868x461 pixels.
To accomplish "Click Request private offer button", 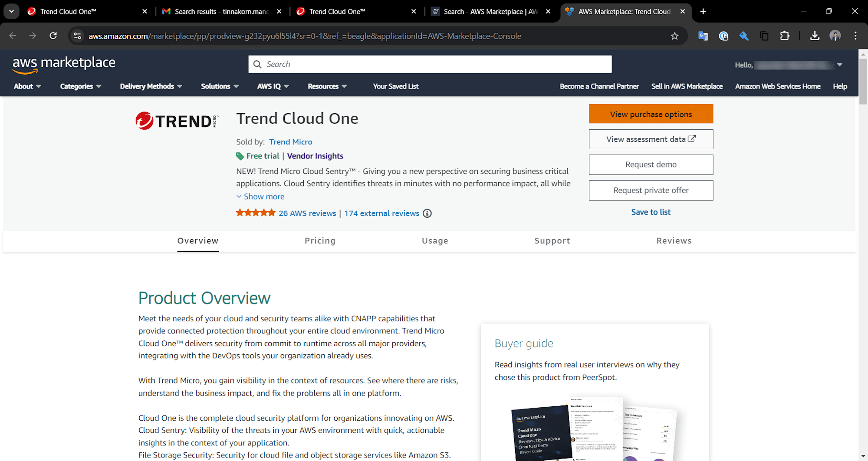I will point(651,190).
